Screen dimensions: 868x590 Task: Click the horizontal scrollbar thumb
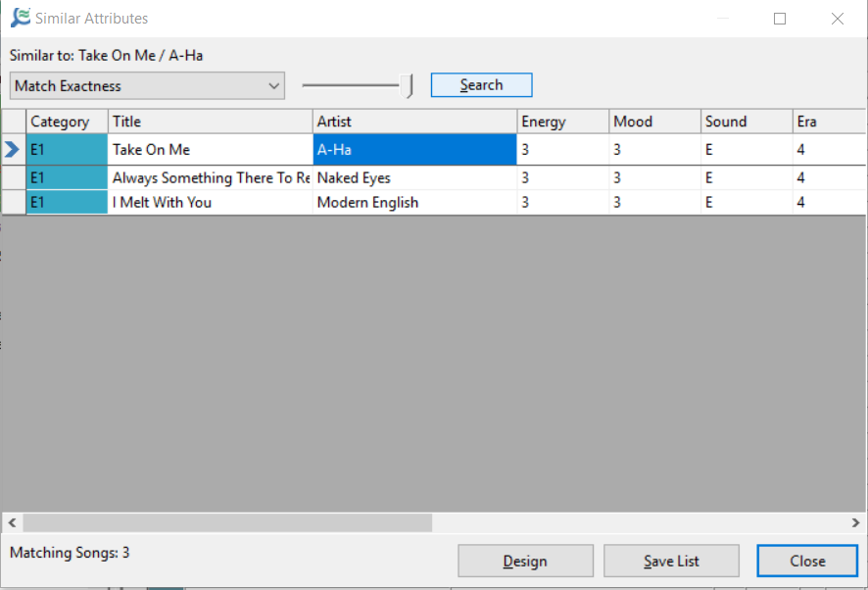click(227, 522)
